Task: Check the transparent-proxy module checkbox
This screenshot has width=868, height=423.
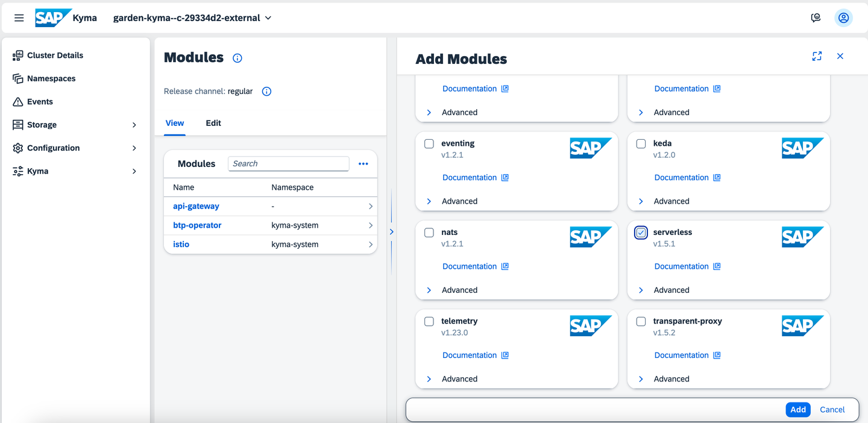Action: 641,322
